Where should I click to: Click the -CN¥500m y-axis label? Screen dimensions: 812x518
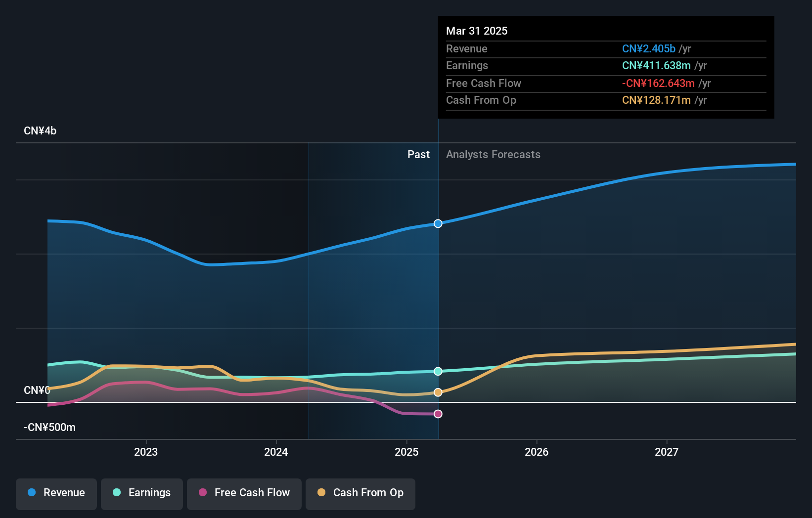(49, 428)
